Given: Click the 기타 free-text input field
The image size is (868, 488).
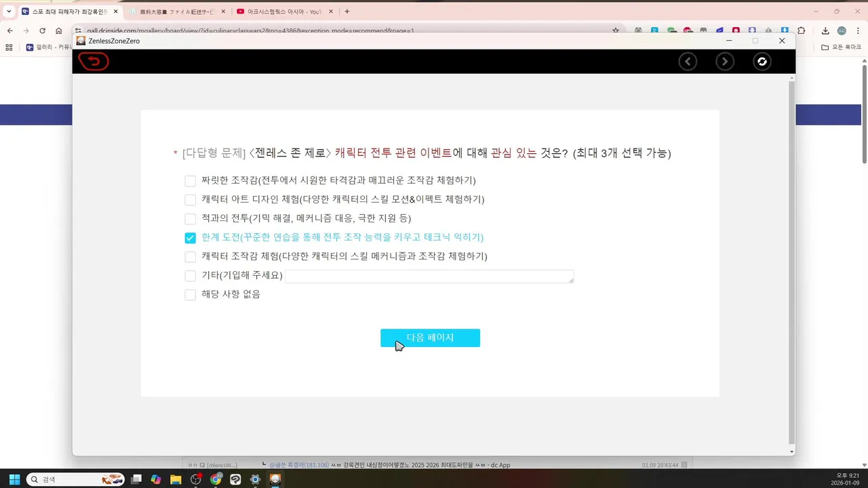Looking at the screenshot, I should click(429, 276).
